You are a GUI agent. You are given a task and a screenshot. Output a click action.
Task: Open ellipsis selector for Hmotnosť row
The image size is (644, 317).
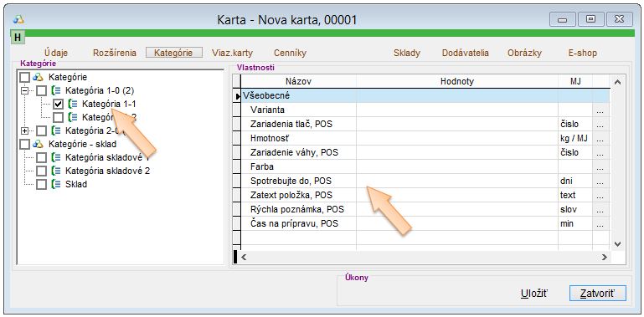[x=600, y=138]
